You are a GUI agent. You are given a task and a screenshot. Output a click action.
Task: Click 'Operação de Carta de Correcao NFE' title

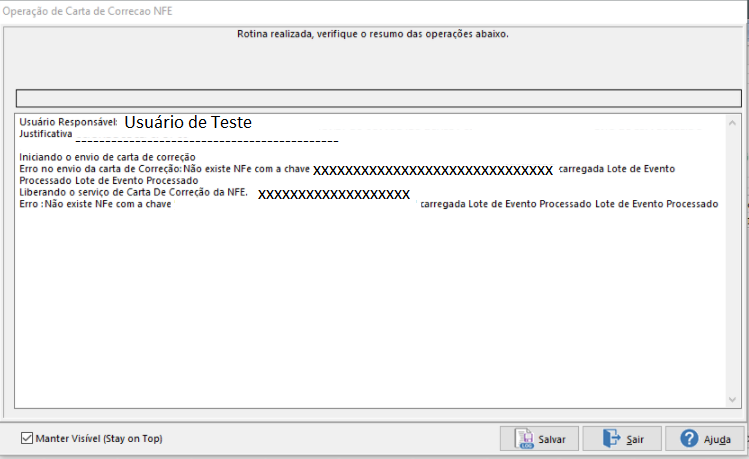coord(87,11)
